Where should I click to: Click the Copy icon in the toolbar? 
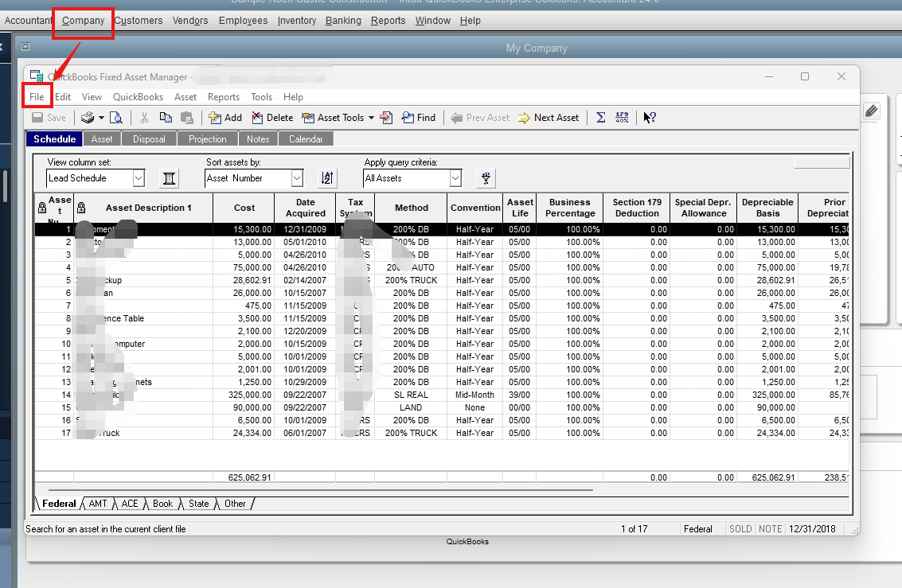pos(166,118)
